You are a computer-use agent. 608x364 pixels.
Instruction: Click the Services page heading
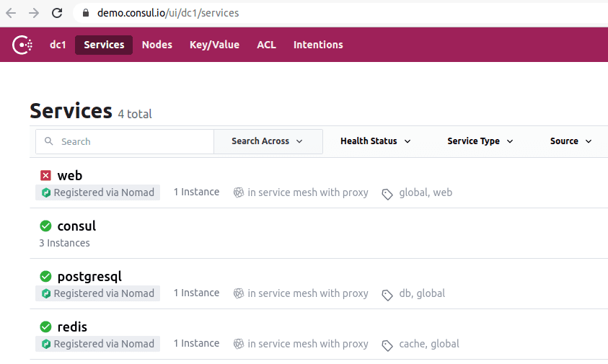71,111
